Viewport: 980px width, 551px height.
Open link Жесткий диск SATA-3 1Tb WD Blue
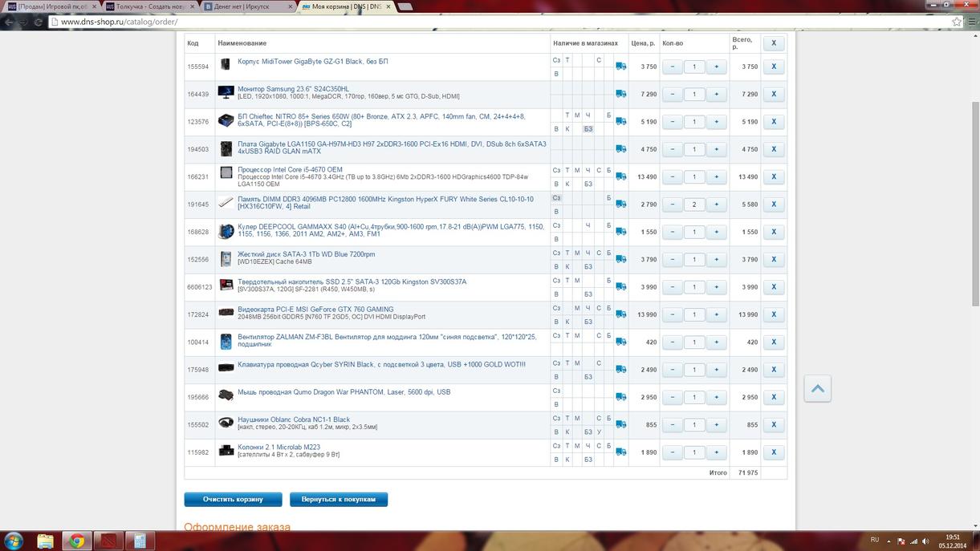[306, 254]
